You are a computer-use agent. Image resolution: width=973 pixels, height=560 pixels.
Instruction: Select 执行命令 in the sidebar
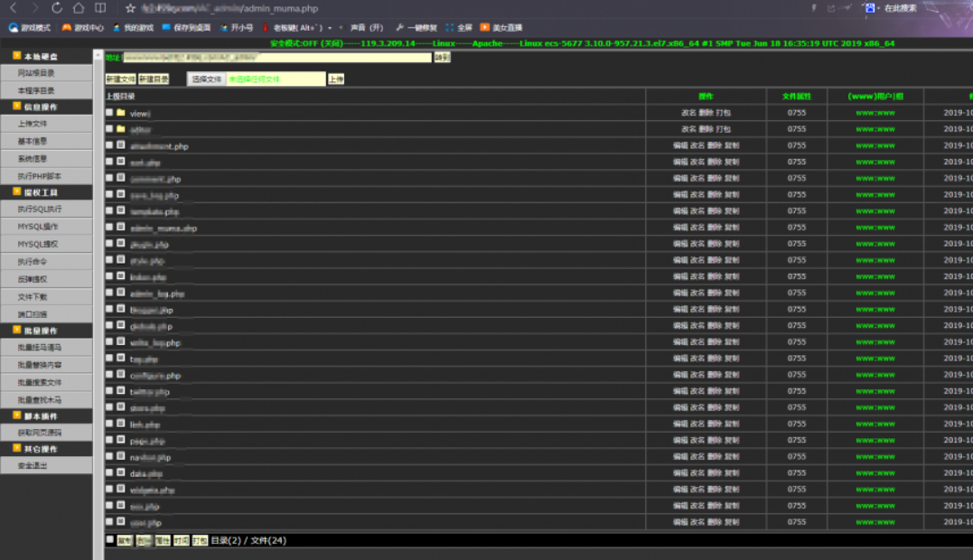pos(47,262)
